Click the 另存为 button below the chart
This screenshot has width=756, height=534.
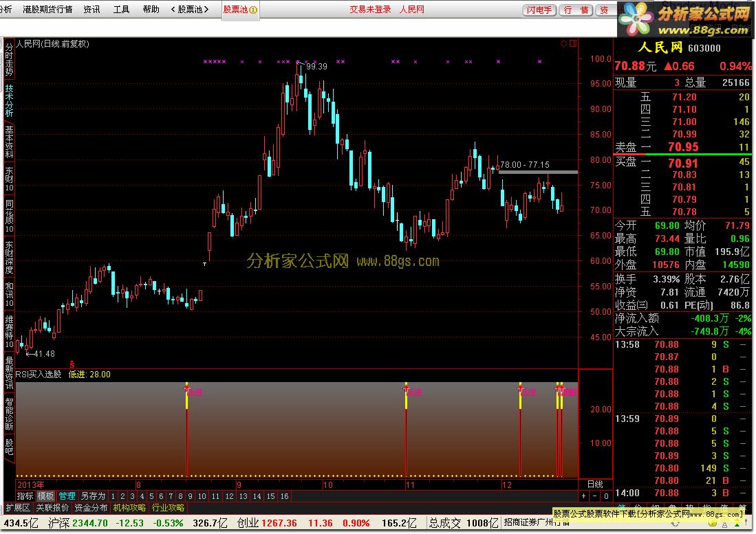click(93, 496)
